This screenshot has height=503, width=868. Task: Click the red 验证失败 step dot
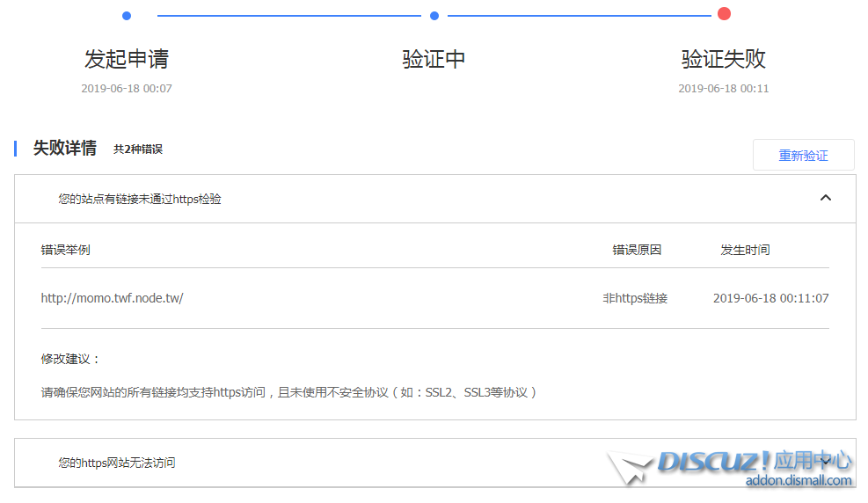click(x=724, y=13)
